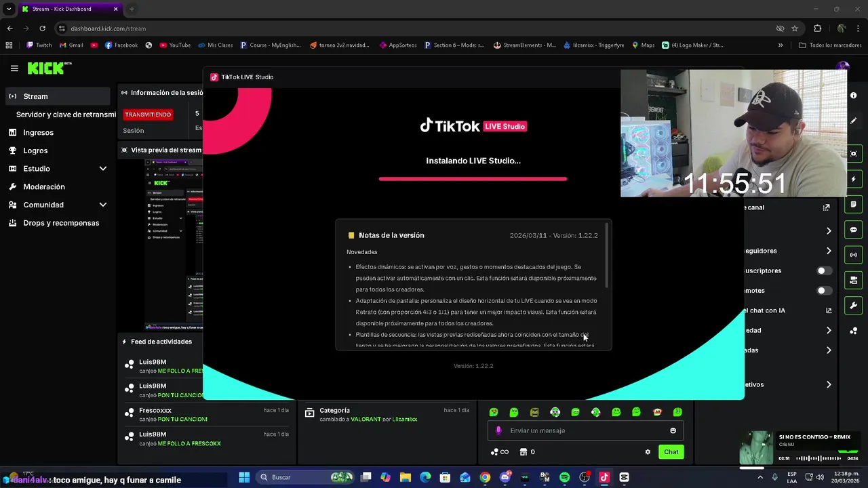868x488 pixels.
Task: Open the chat con IA external link
Action: 828,310
